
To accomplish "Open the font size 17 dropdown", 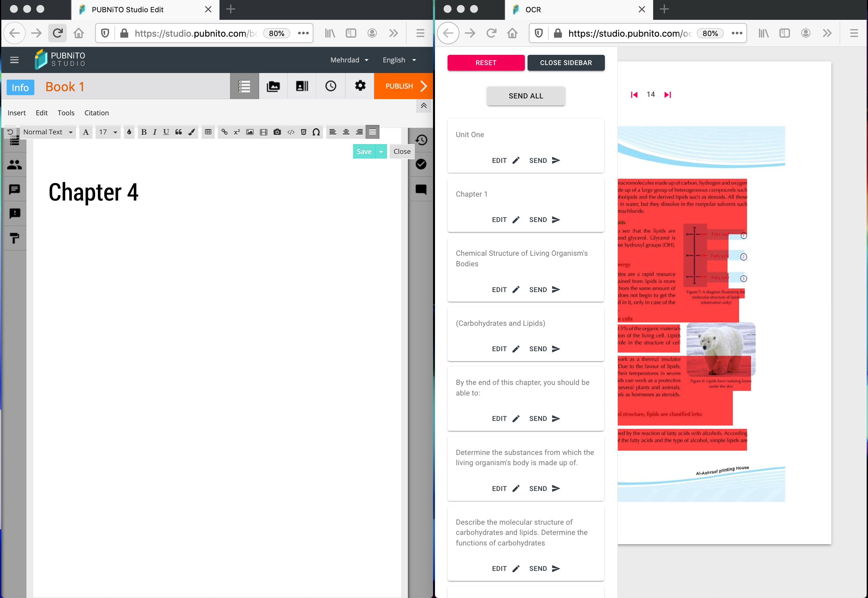I will [108, 132].
